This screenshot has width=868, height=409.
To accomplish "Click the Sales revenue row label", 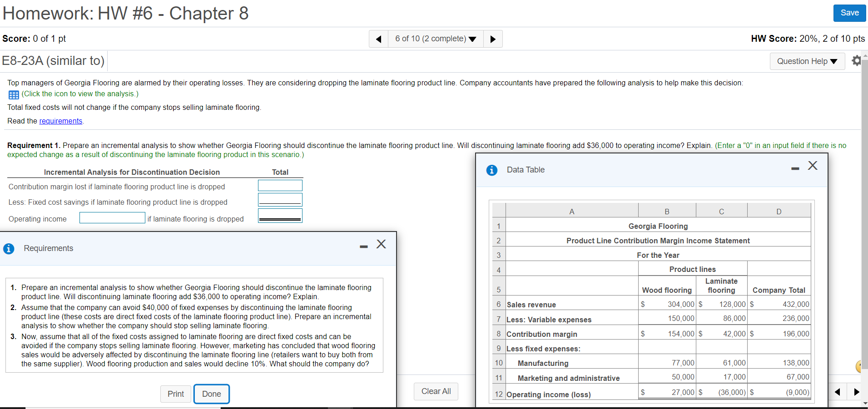I will 531,305.
